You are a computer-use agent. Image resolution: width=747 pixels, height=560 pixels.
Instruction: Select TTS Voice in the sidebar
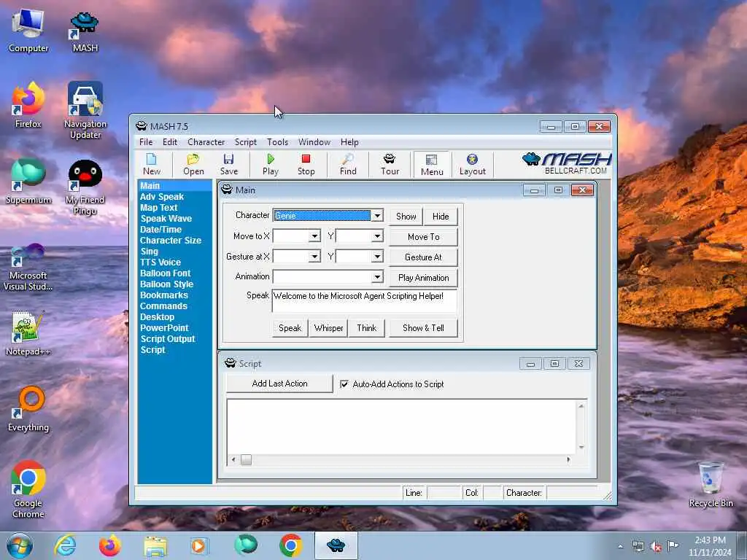click(x=160, y=262)
